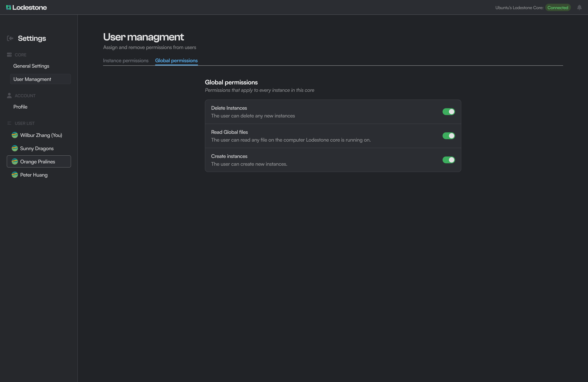The height and width of the screenshot is (382, 588).
Task: Disable the Delete Instances permission toggle
Action: tap(448, 112)
